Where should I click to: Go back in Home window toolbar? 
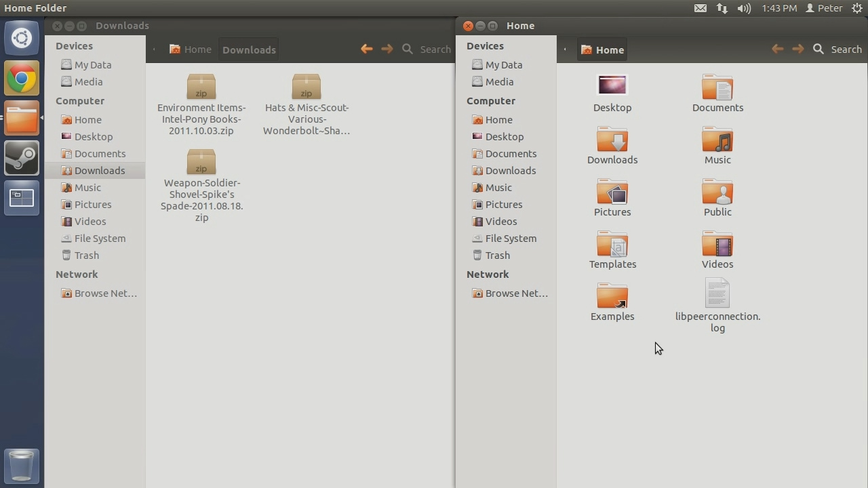(778, 49)
